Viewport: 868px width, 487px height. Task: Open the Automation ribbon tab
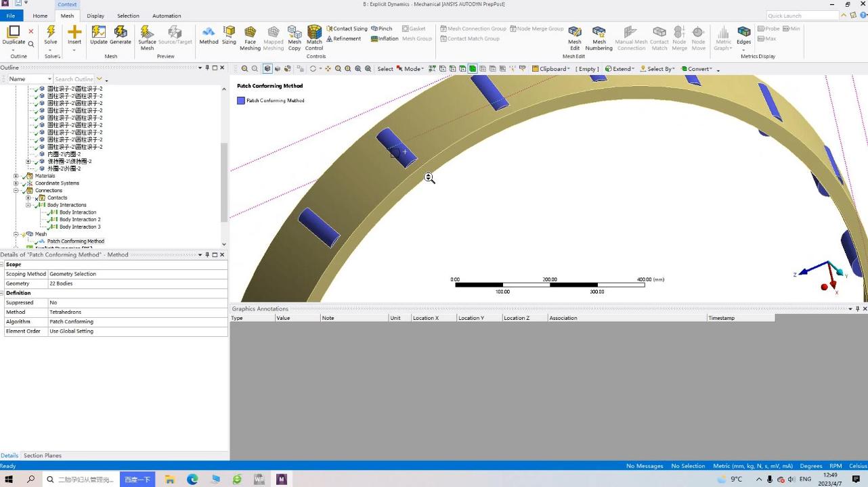(167, 16)
